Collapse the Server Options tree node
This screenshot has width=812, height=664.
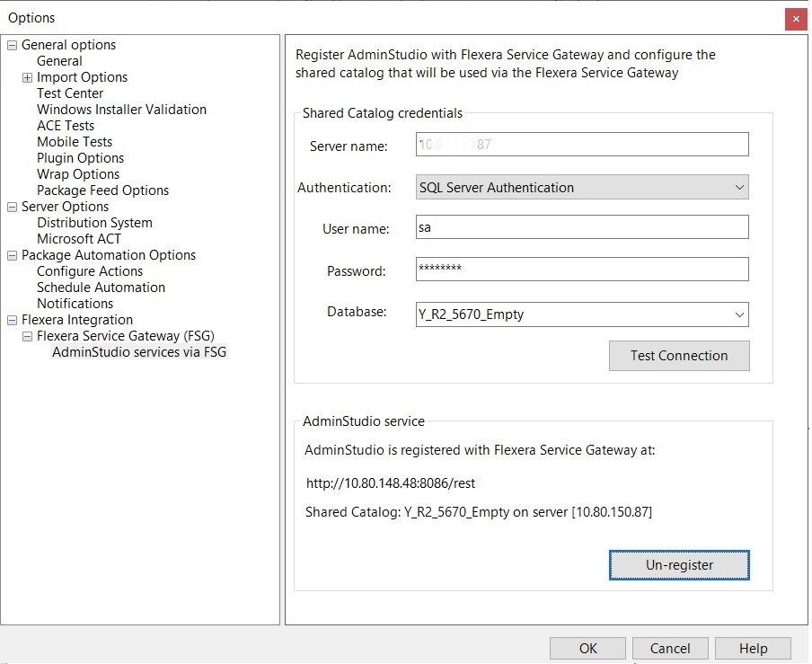coord(13,207)
